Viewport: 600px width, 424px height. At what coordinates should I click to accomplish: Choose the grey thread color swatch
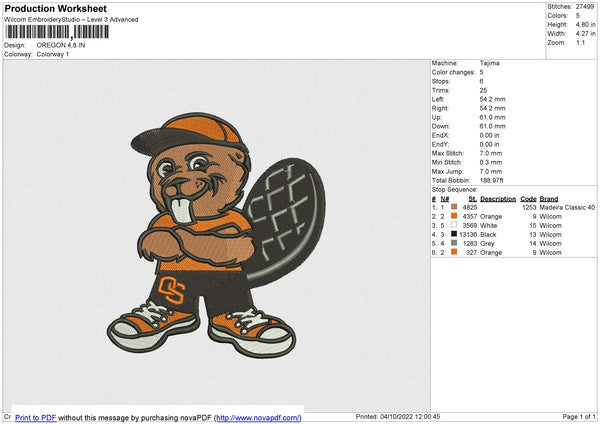tap(454, 243)
